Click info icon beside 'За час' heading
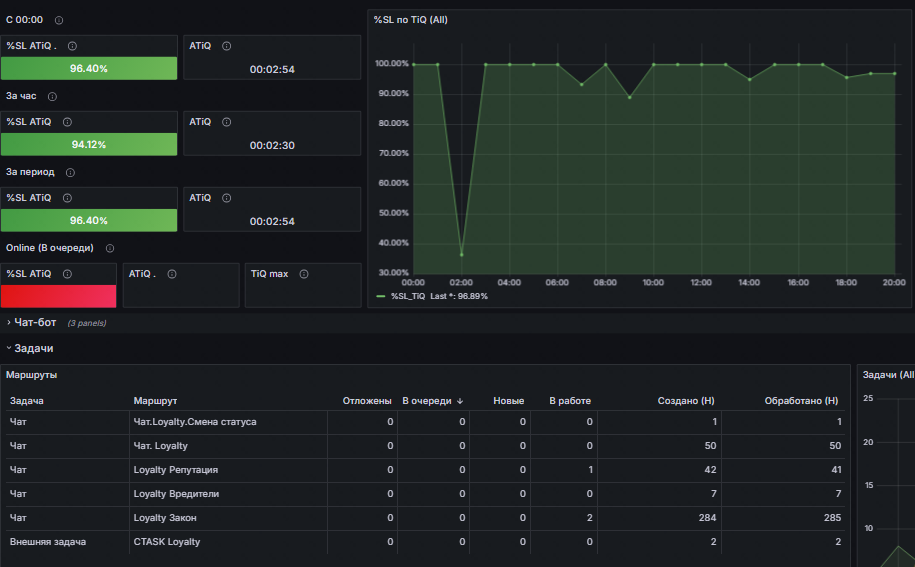This screenshot has width=915, height=567. coord(53,97)
